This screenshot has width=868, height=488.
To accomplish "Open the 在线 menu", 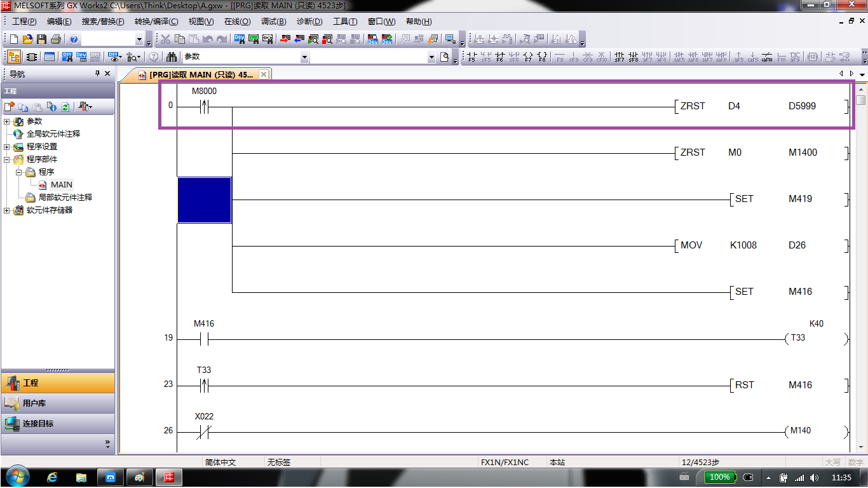I will click(237, 22).
